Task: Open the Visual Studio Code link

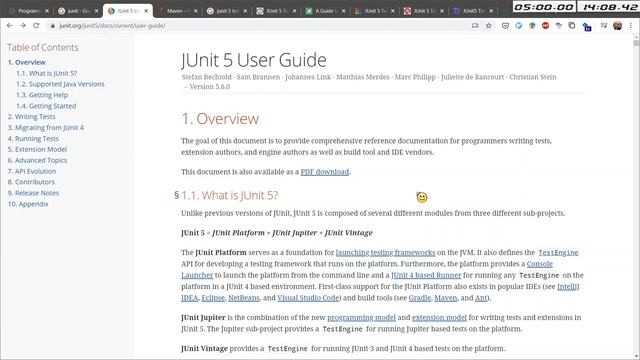Action: point(308,298)
